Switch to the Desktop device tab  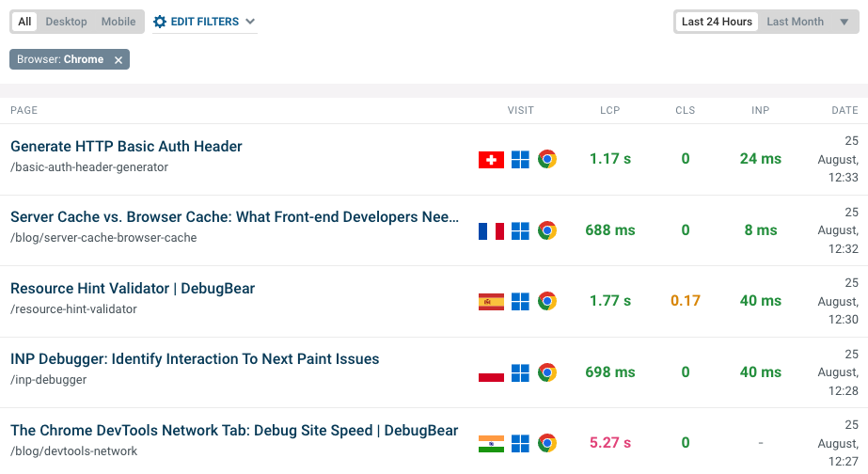tap(67, 22)
